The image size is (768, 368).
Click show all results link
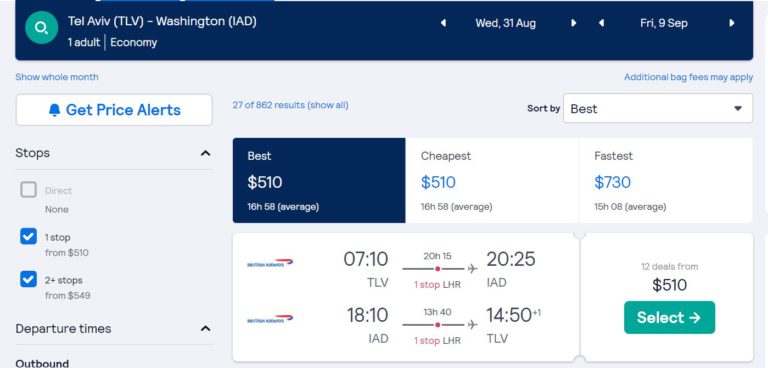click(328, 105)
